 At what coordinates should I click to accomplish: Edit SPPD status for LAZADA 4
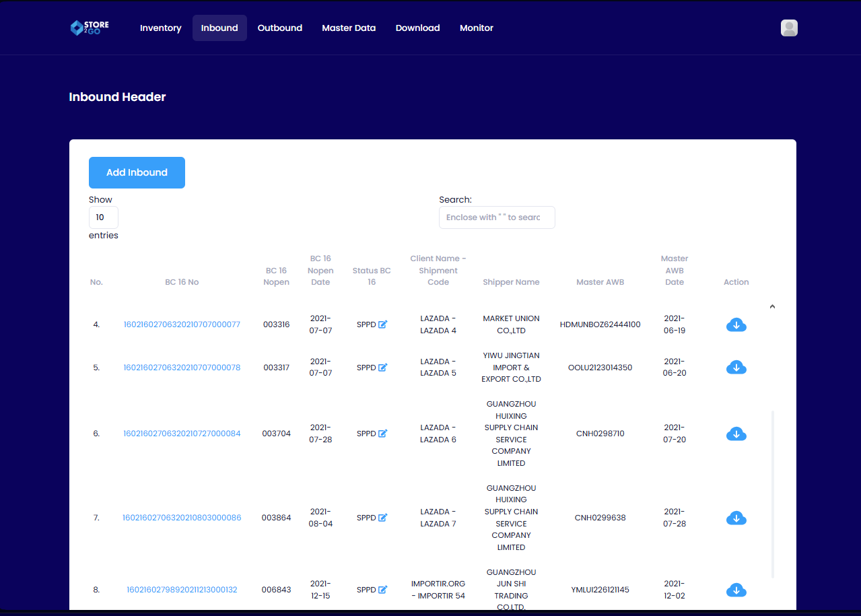click(x=382, y=324)
